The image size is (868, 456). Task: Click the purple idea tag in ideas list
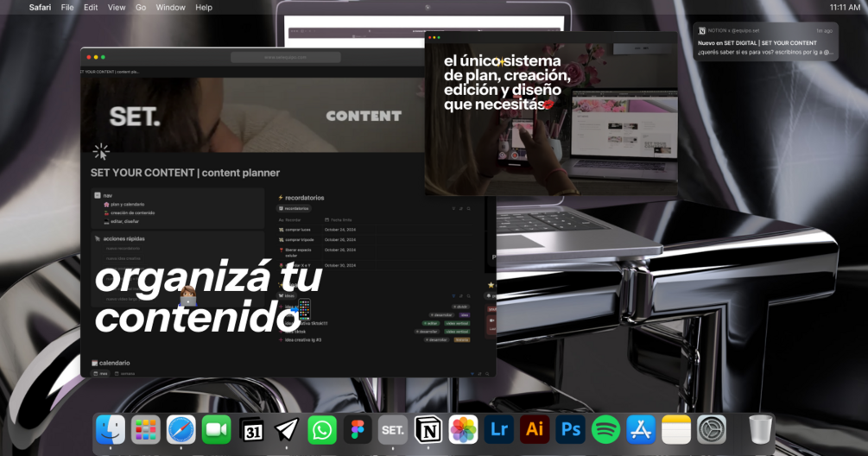coord(465,315)
